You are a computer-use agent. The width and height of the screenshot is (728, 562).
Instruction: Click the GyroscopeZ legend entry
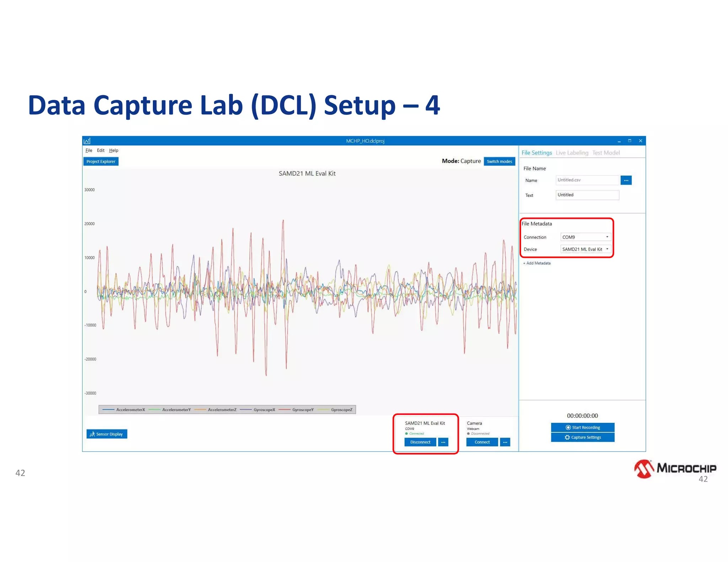[x=335, y=410]
